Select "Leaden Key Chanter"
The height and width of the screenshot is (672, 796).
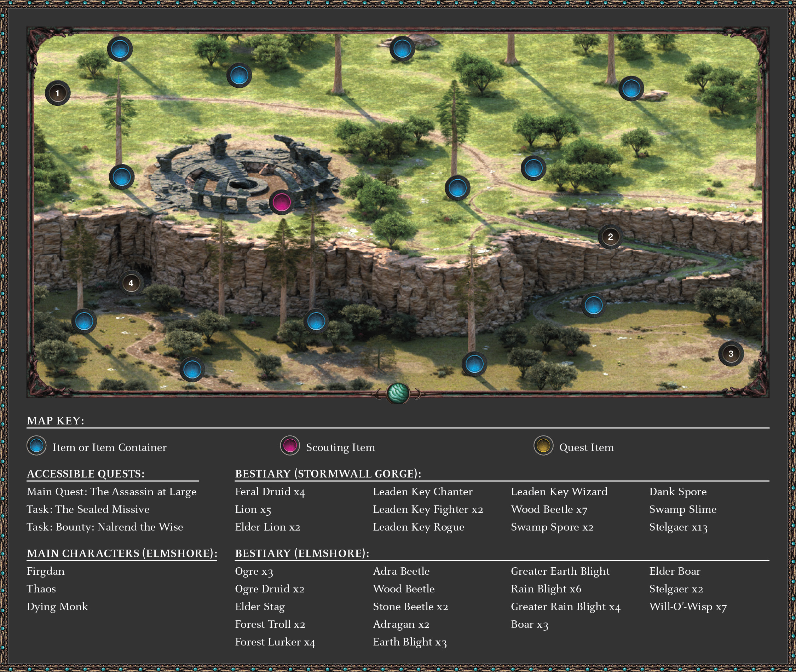[422, 491]
